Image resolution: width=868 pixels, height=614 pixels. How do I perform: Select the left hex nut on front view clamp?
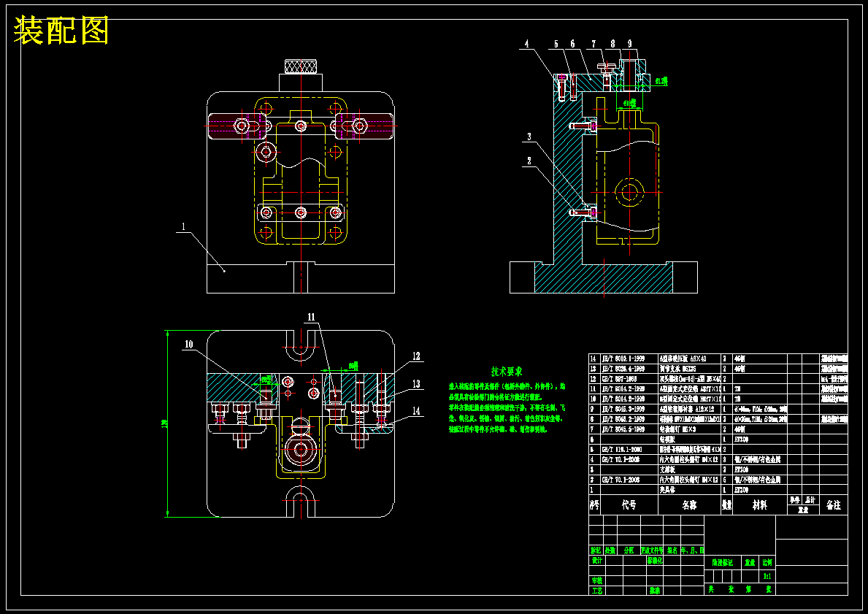(x=242, y=126)
